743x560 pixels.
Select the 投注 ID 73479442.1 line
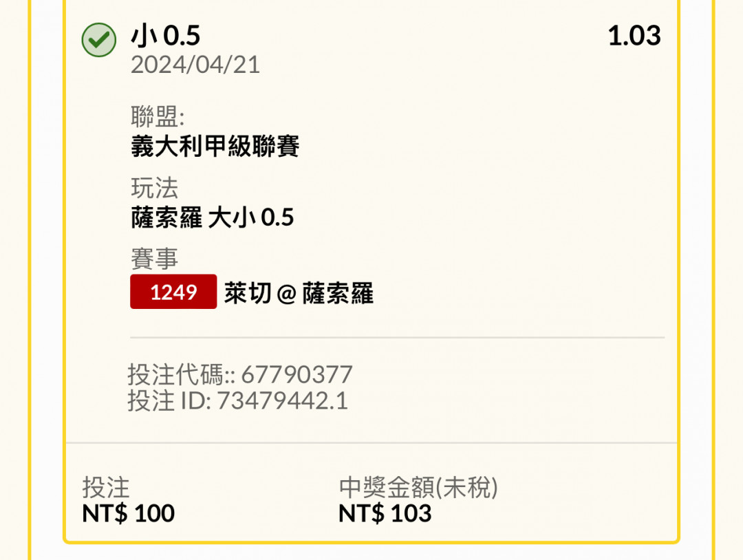[x=237, y=400]
